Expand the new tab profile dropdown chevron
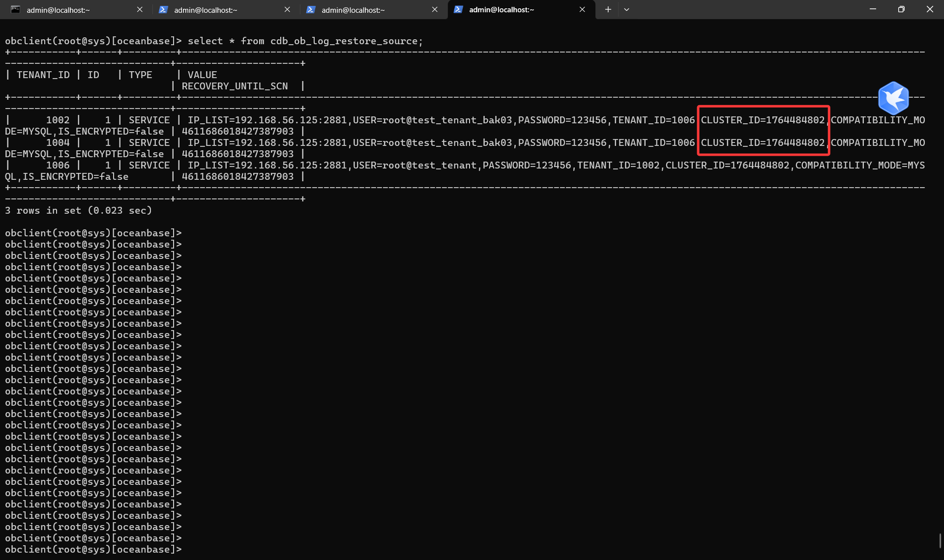Image resolution: width=944 pixels, height=560 pixels. [x=626, y=9]
